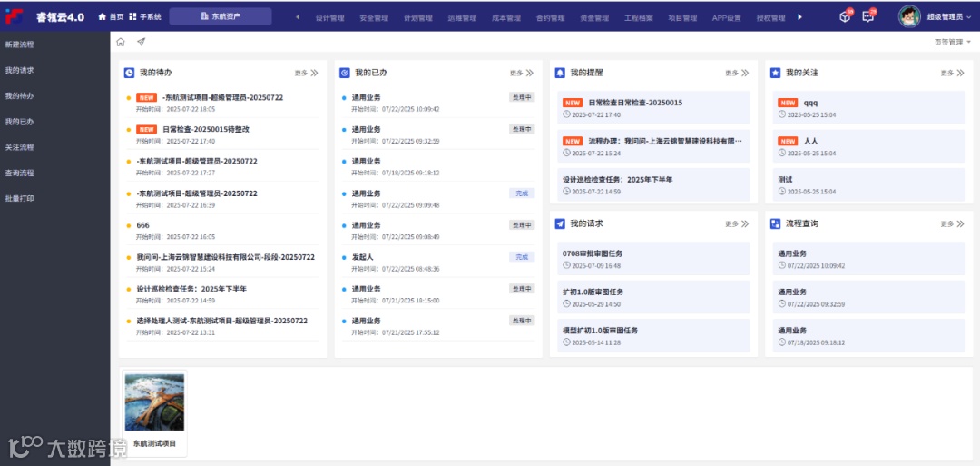Open 更多 in 我的待办 panel
This screenshot has width=980, height=466.
coord(307,74)
